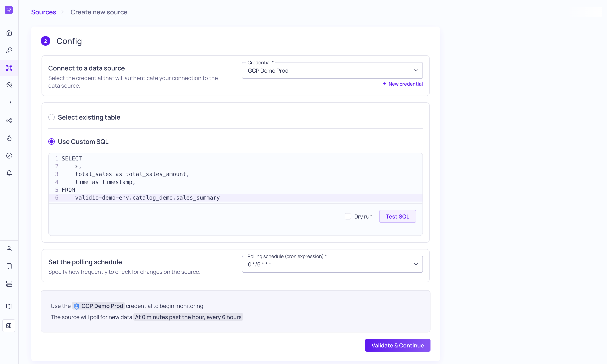This screenshot has height=364, width=607.
Task: Click the New credential link
Action: (x=403, y=84)
